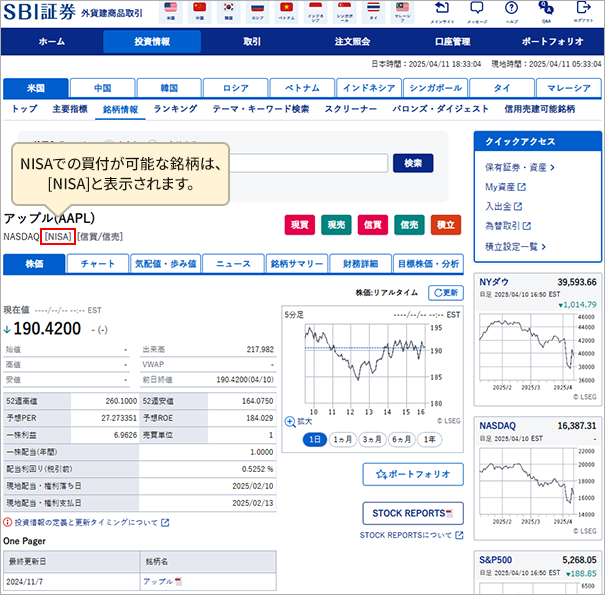Click the Russia flag market icon
605x595 pixels.
tap(257, 12)
